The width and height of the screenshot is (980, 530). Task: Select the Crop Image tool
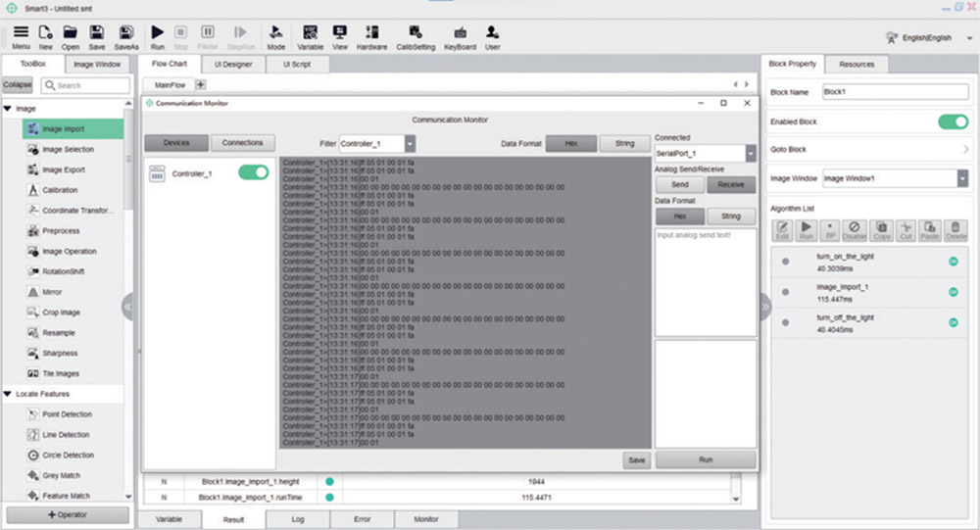61,313
